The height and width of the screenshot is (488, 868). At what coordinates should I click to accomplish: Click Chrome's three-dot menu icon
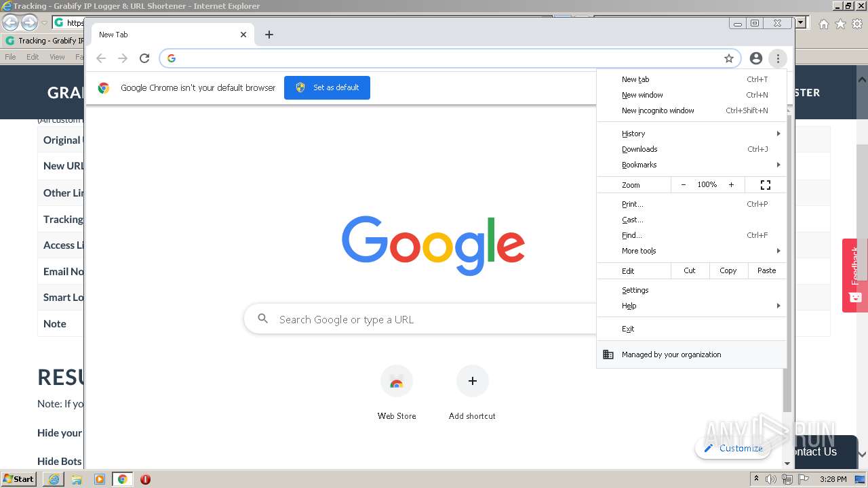click(778, 58)
